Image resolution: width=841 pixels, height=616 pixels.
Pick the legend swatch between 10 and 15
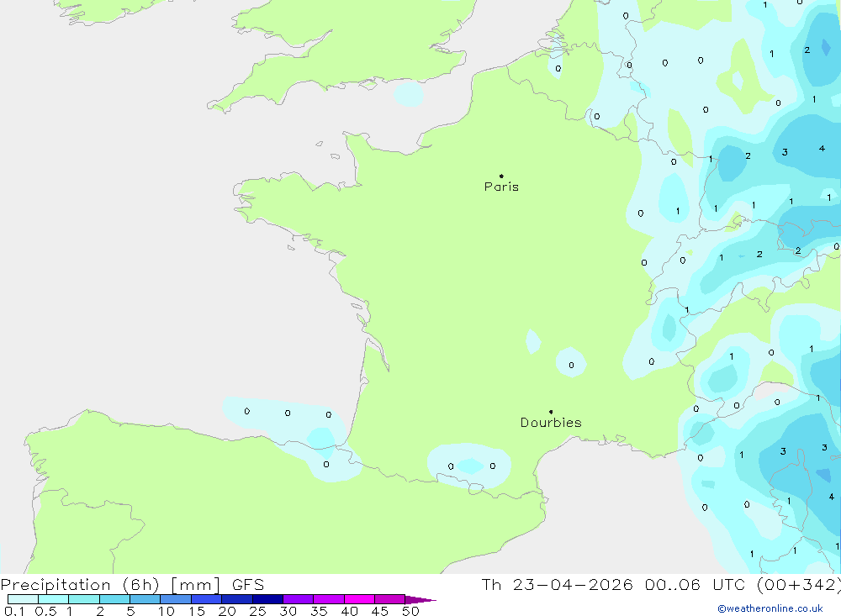click(176, 599)
